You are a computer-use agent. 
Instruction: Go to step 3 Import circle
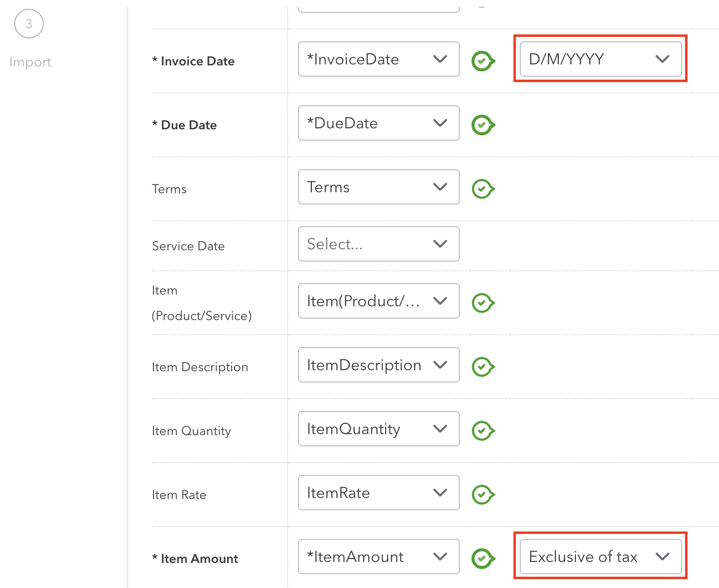pyautogui.click(x=29, y=24)
